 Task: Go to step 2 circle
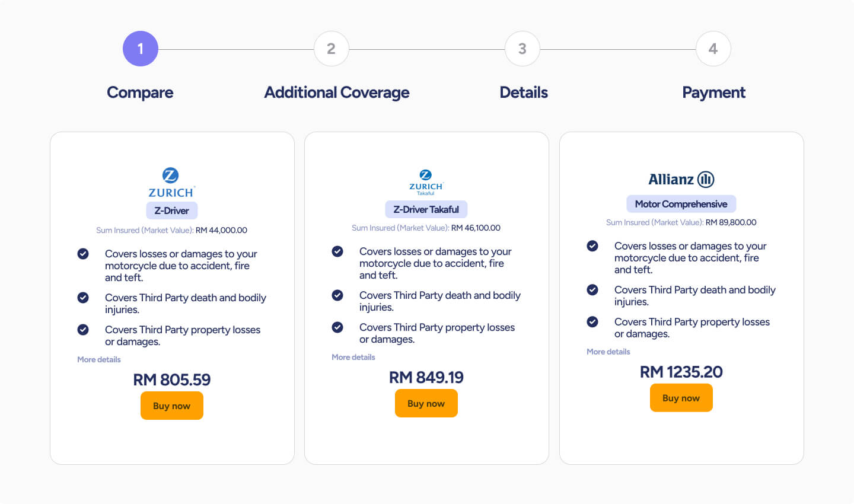point(331,49)
